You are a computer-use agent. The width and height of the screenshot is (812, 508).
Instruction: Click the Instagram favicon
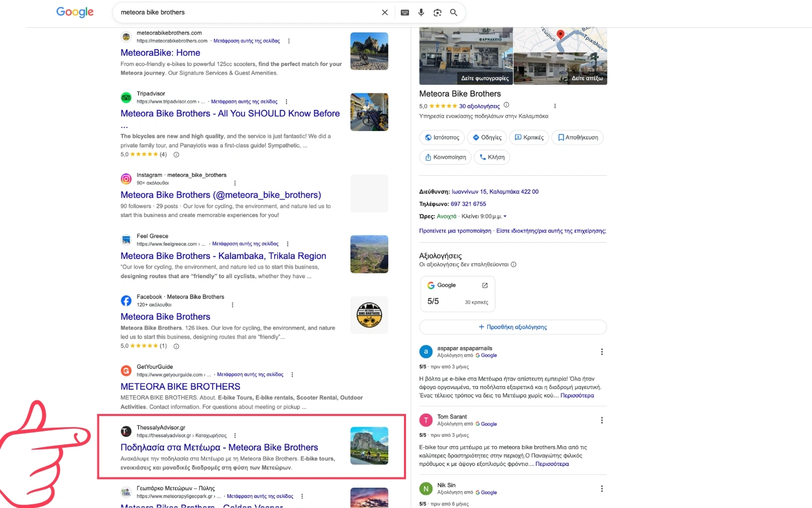pyautogui.click(x=126, y=179)
